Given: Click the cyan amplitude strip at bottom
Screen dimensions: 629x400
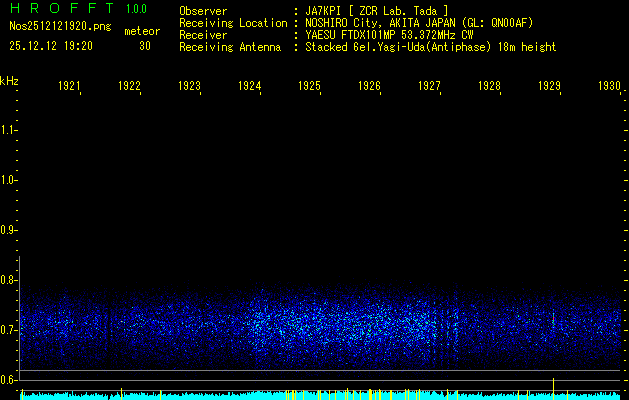Looking at the screenshot, I should [x=320, y=396].
